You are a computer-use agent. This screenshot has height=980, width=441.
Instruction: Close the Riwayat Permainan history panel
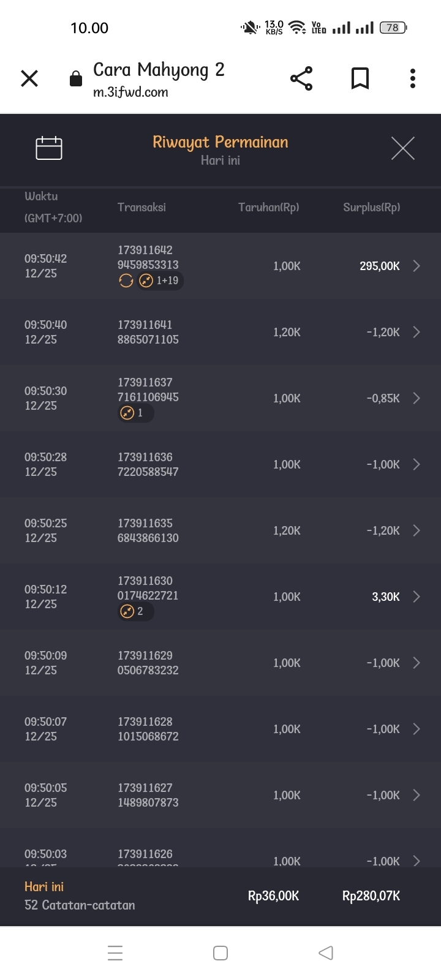pyautogui.click(x=402, y=148)
